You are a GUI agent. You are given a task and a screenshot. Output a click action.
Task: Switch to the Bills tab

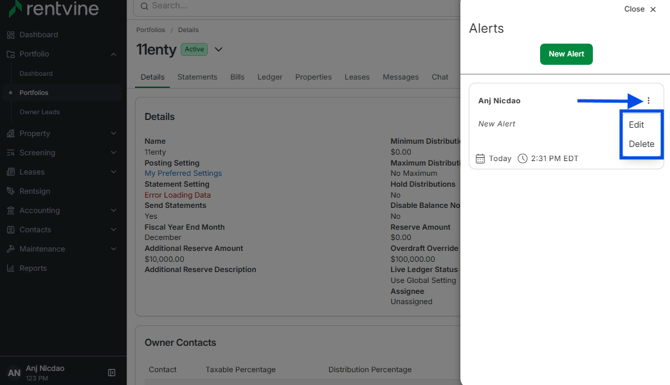pyautogui.click(x=237, y=77)
